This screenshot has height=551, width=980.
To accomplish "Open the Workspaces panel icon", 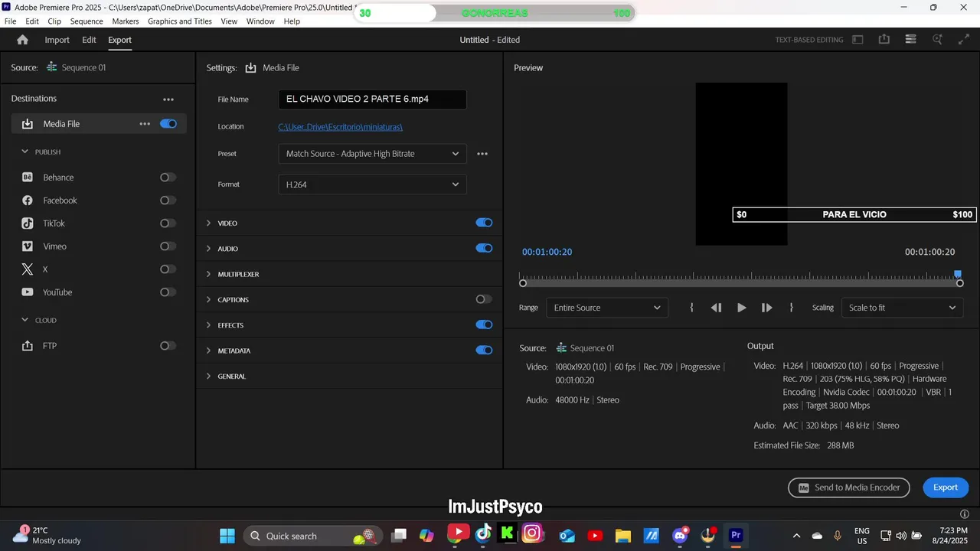I will 857,40.
